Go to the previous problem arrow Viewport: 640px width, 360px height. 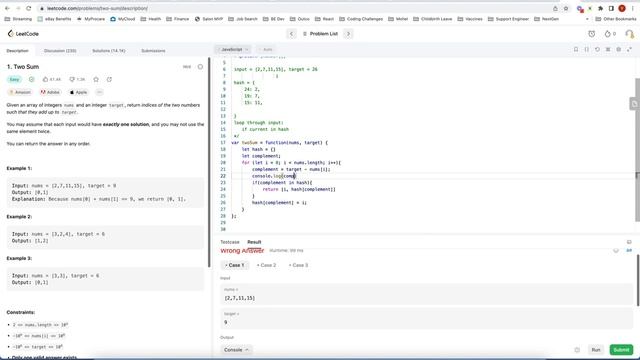point(291,34)
